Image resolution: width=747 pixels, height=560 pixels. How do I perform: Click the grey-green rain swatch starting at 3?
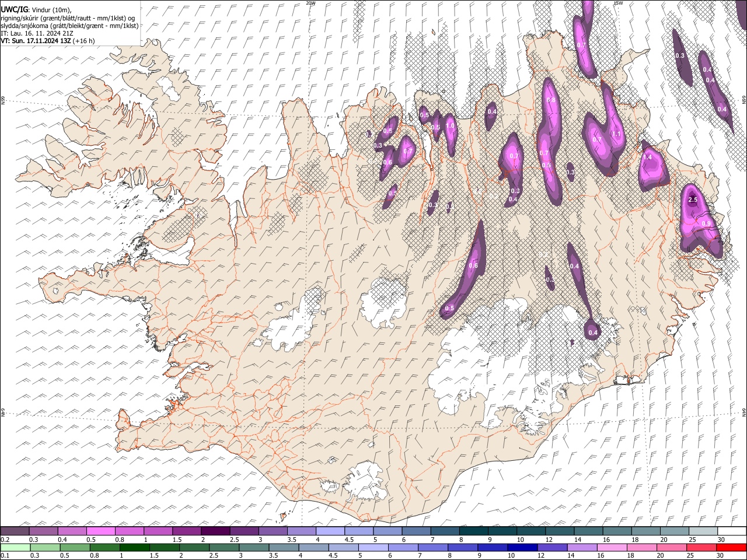[254, 547]
